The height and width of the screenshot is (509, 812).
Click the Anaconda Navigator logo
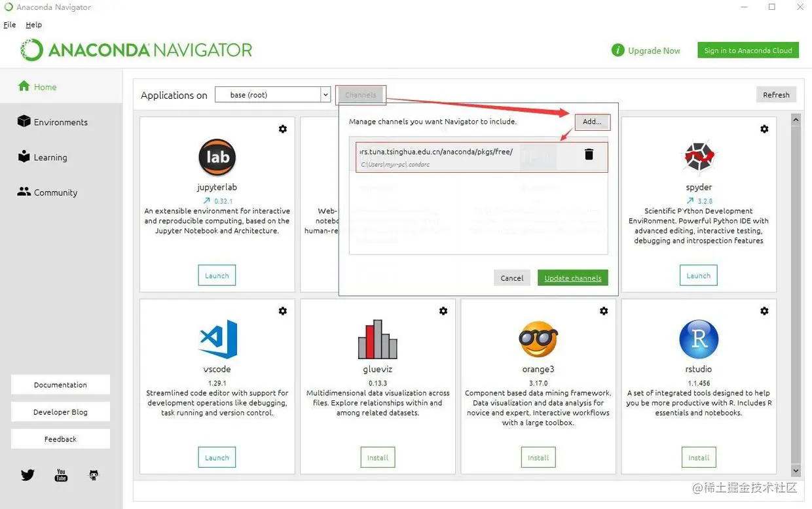[136, 50]
